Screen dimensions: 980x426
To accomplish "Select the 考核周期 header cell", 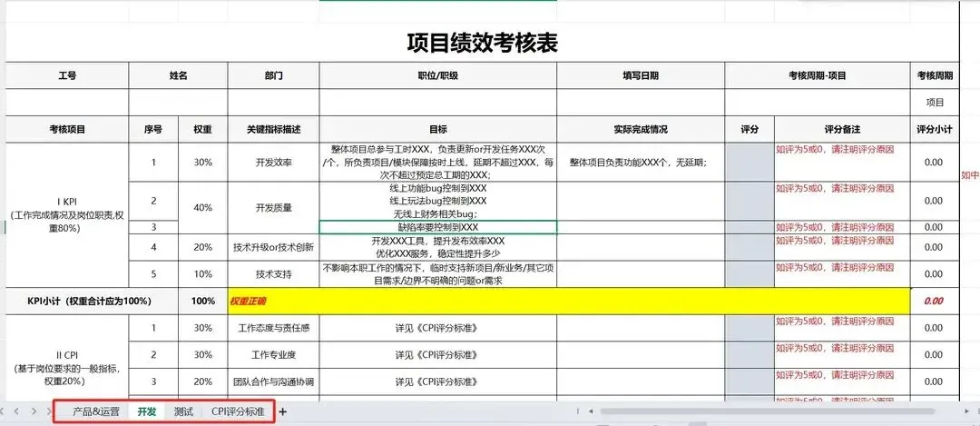I will [x=935, y=75].
